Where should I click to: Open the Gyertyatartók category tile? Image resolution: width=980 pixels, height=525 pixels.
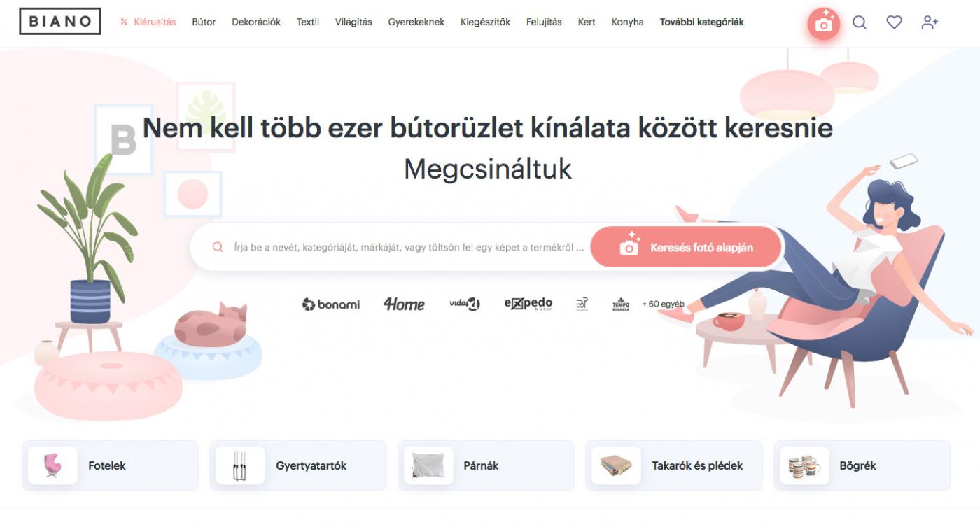coord(298,465)
